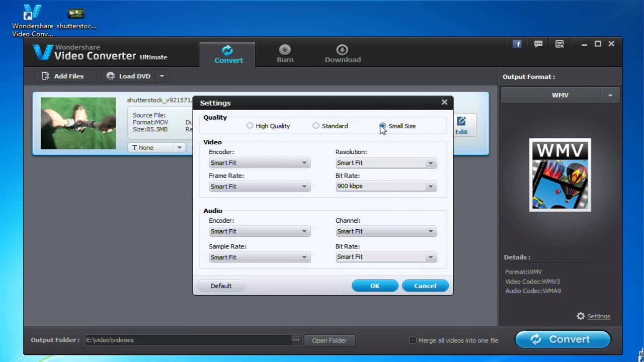This screenshot has width=644, height=362.
Task: Expand the WMV output format dropdown arrow
Action: 610,95
